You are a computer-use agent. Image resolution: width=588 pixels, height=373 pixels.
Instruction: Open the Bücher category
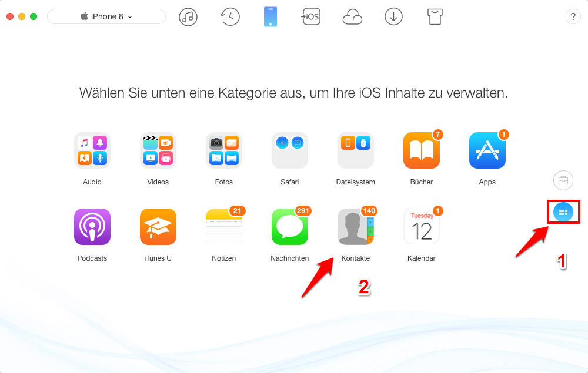(422, 150)
